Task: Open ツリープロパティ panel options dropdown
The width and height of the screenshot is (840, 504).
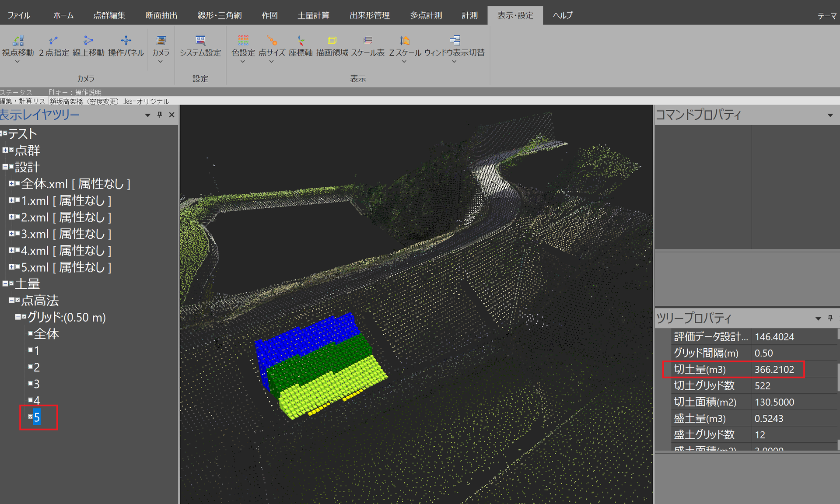Action: pyautogui.click(x=818, y=318)
